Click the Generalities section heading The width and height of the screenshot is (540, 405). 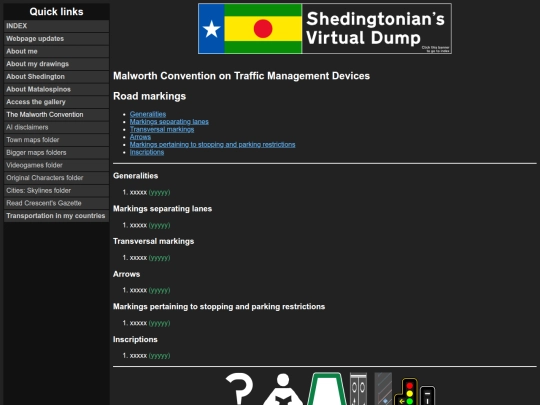click(x=135, y=176)
